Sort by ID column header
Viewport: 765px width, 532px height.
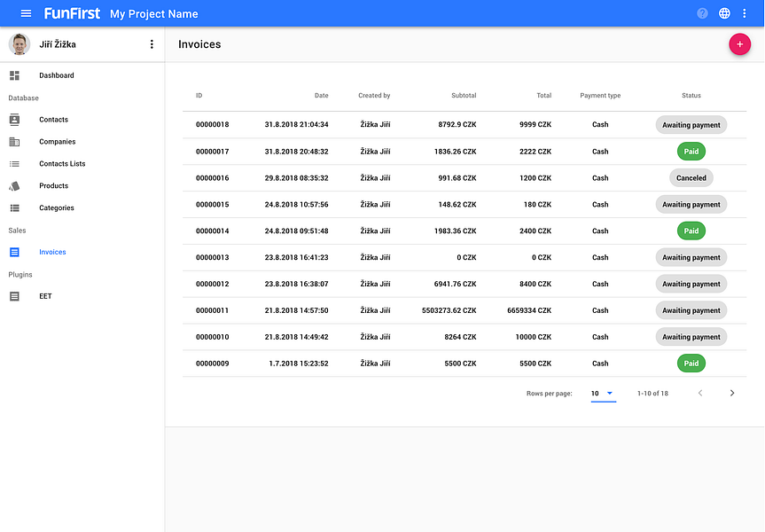(x=199, y=96)
